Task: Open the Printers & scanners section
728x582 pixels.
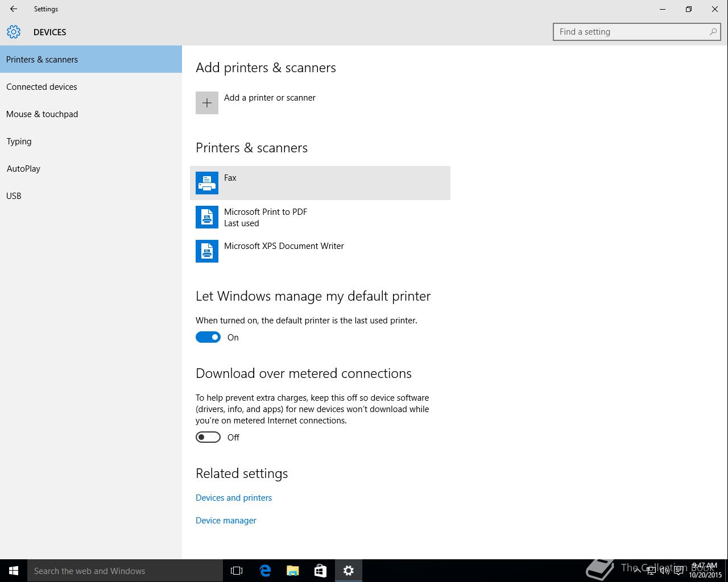Action: [x=91, y=59]
